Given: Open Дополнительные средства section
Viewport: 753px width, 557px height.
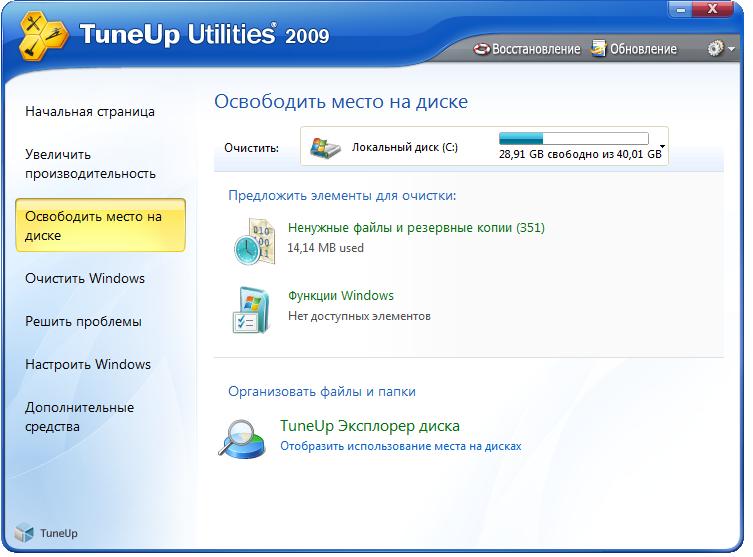Looking at the screenshot, I should click(x=79, y=417).
